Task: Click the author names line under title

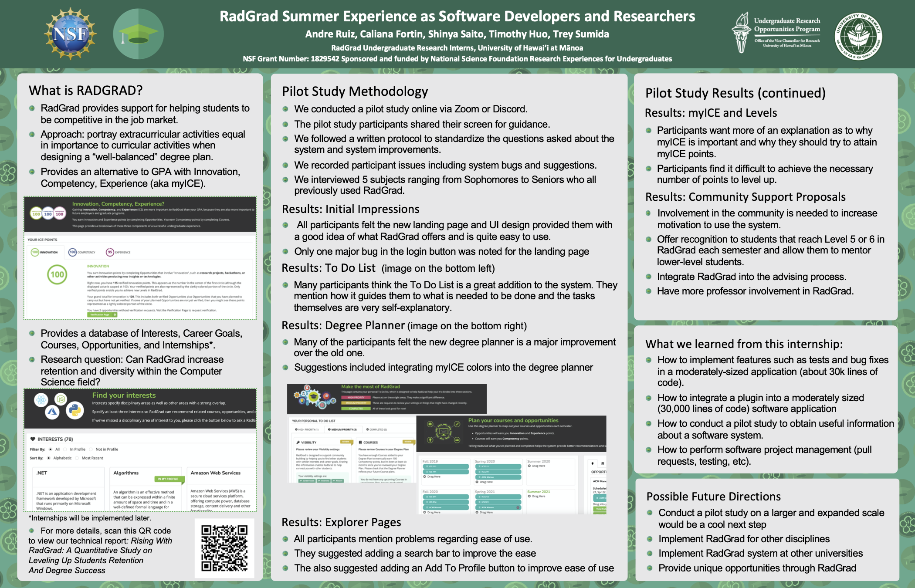Action: [x=457, y=34]
